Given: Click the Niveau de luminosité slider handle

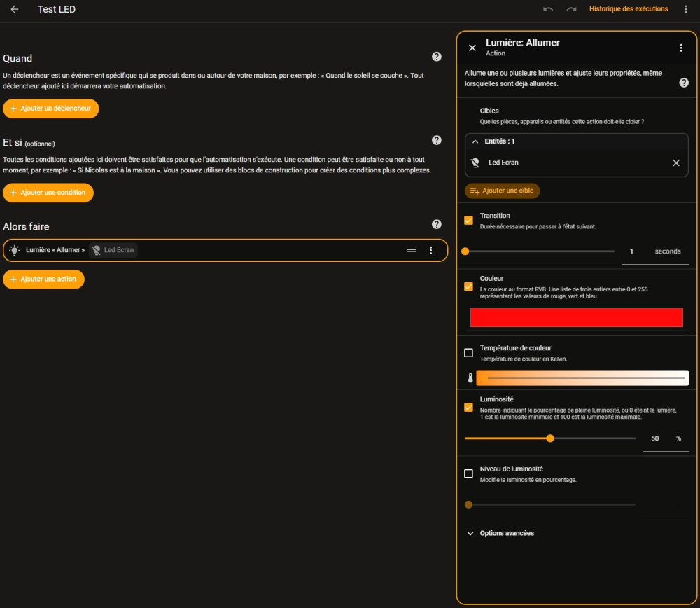Looking at the screenshot, I should (x=468, y=505).
